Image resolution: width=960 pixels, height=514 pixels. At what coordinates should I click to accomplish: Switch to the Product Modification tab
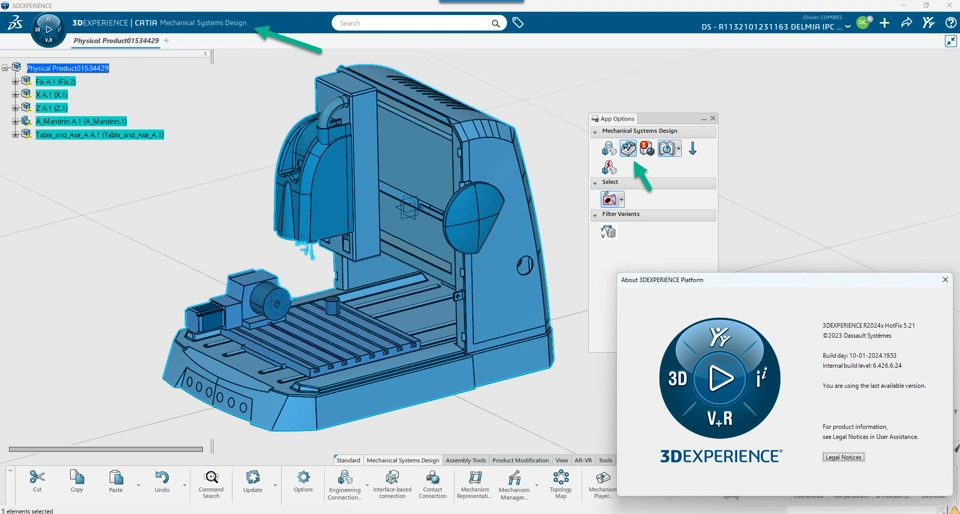coord(521,460)
